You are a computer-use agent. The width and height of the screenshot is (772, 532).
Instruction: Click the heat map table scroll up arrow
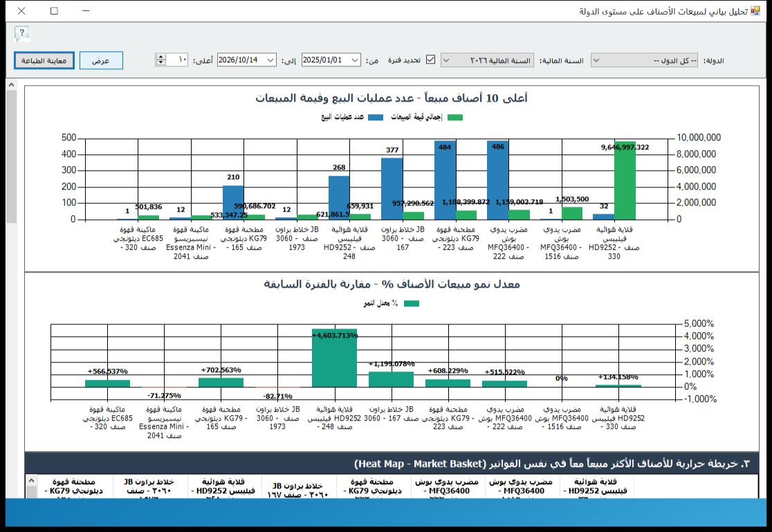pyautogui.click(x=32, y=480)
